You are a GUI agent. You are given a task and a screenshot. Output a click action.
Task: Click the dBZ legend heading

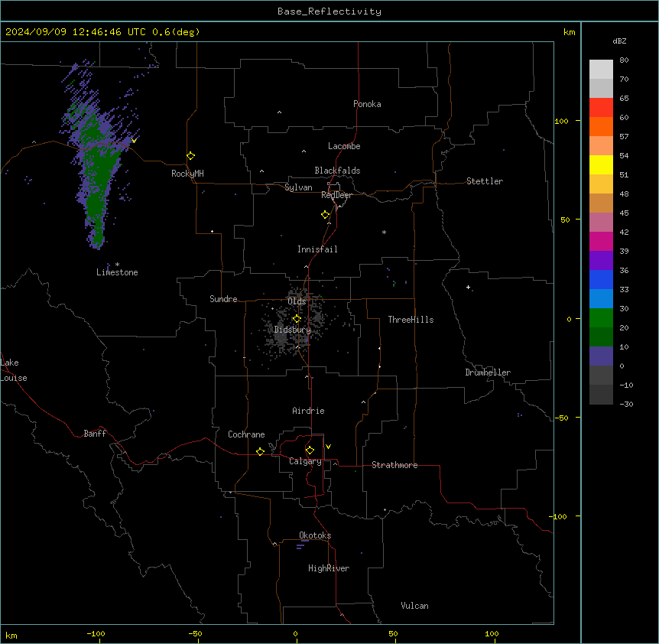point(619,41)
